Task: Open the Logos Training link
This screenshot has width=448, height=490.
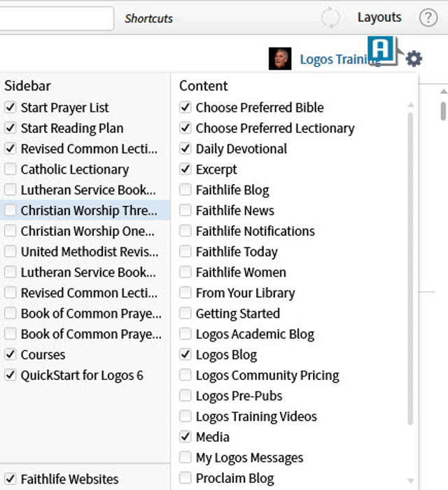Action: click(335, 59)
